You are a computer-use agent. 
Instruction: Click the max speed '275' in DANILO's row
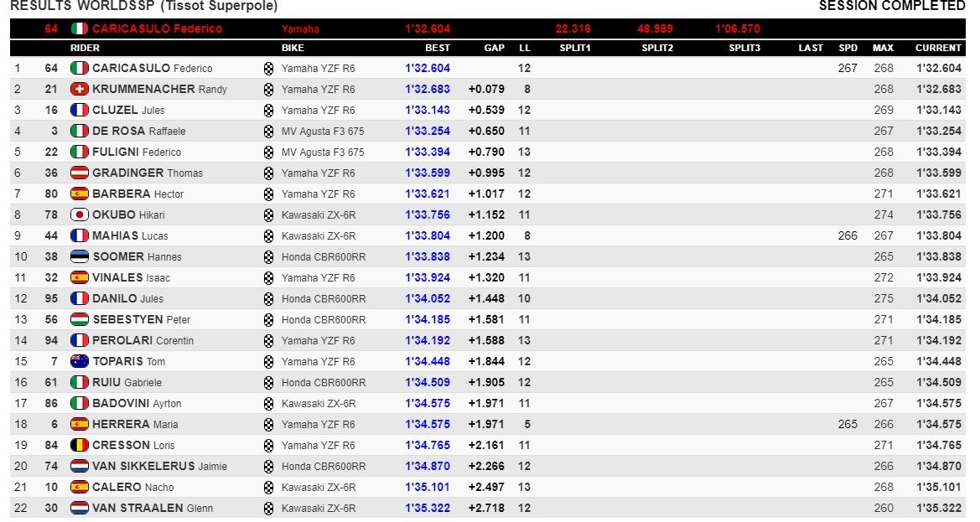884,299
